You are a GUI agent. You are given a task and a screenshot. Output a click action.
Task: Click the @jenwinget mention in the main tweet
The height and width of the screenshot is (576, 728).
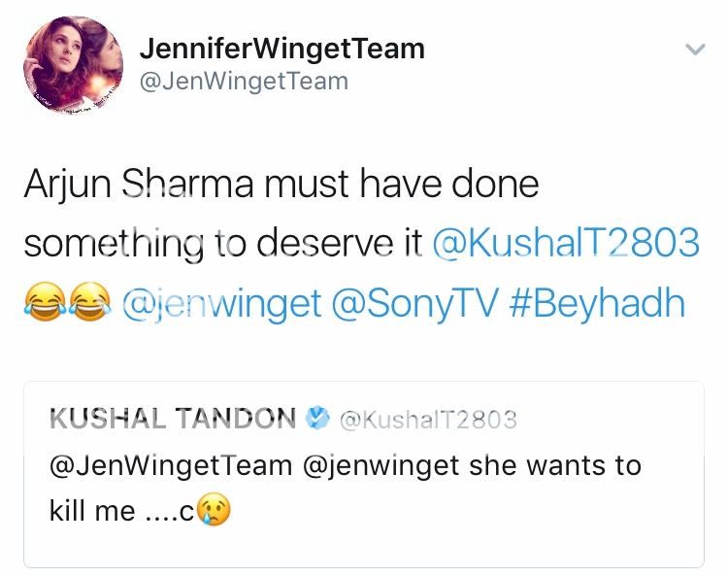(x=222, y=304)
